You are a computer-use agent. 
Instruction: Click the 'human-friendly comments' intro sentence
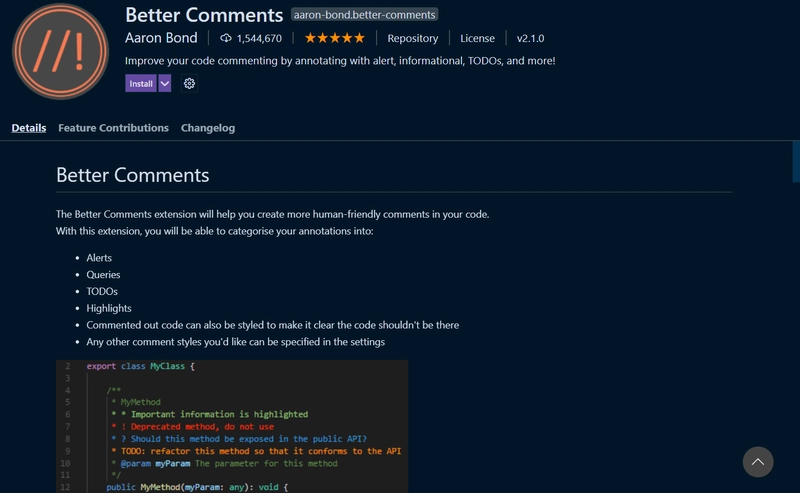[x=272, y=214]
